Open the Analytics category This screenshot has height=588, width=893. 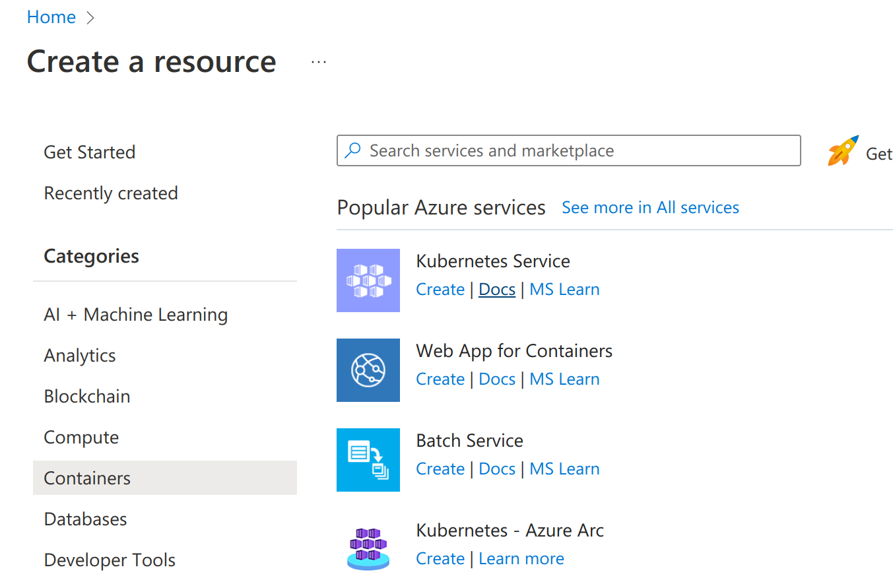tap(80, 356)
